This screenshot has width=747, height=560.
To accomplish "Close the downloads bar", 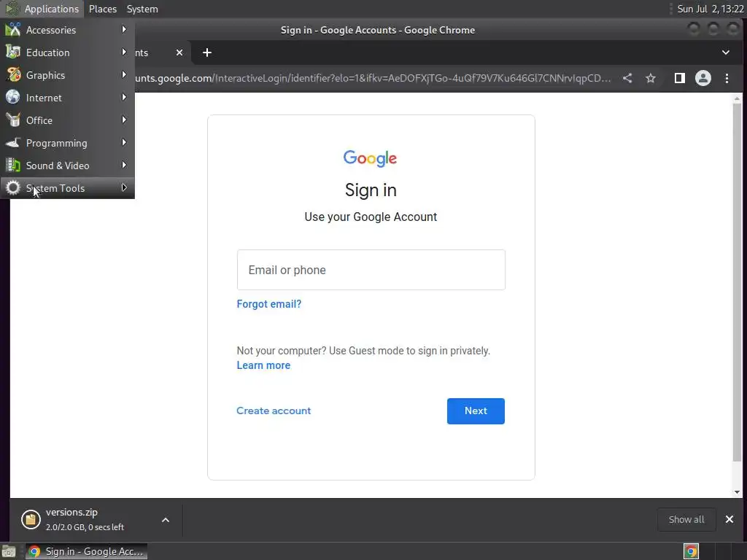I will coord(729,519).
